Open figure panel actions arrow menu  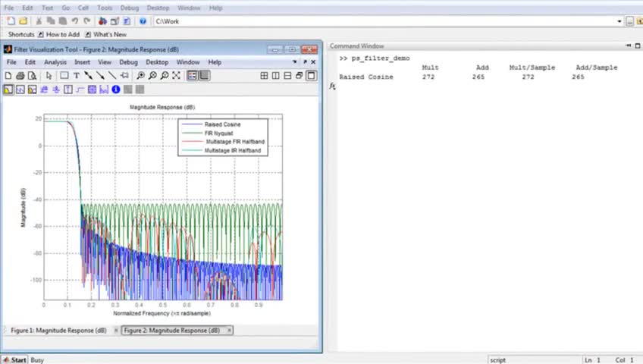pos(294,62)
